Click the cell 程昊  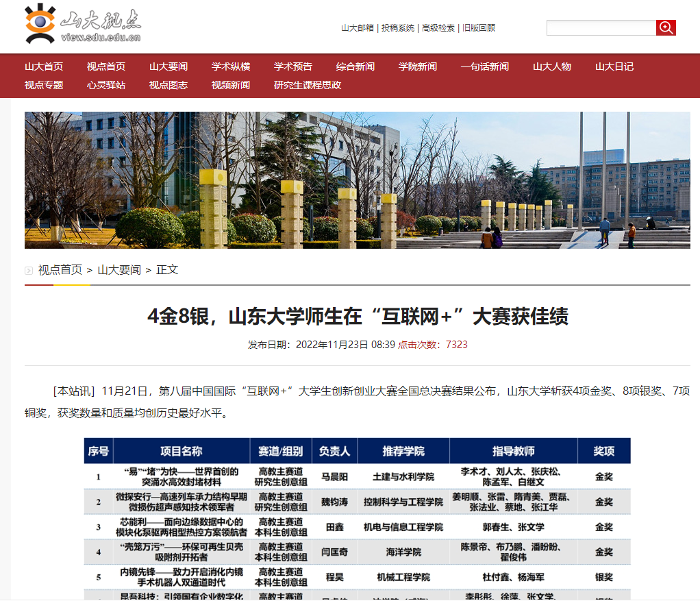[x=334, y=577]
